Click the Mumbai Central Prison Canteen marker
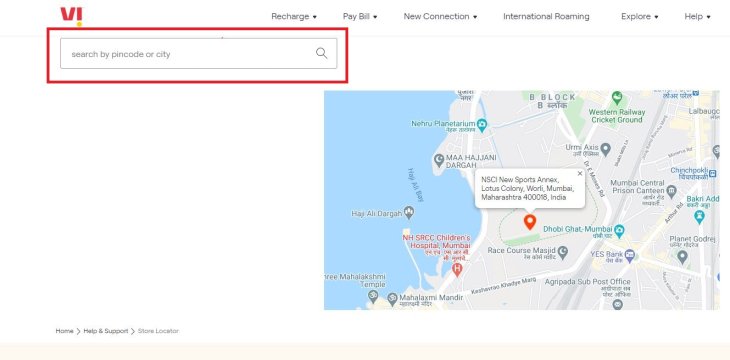 pyautogui.click(x=671, y=190)
